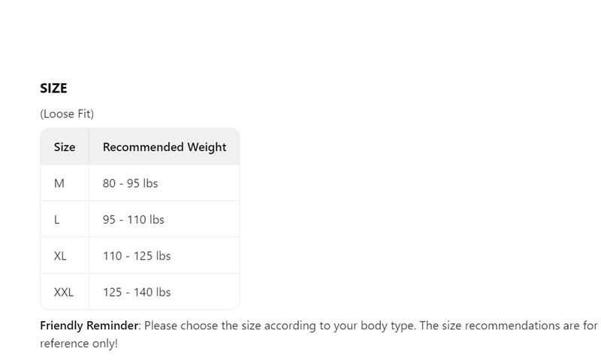Click the words 'size recommendations' in the reminder
Viewport: 601px width, 364px height.
point(501,326)
